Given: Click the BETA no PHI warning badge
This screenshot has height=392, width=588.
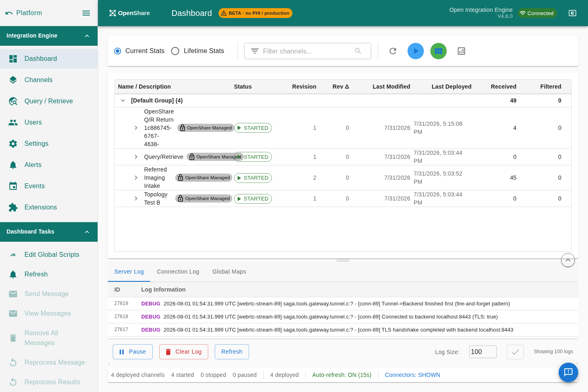Looking at the screenshot, I should 255,13.
